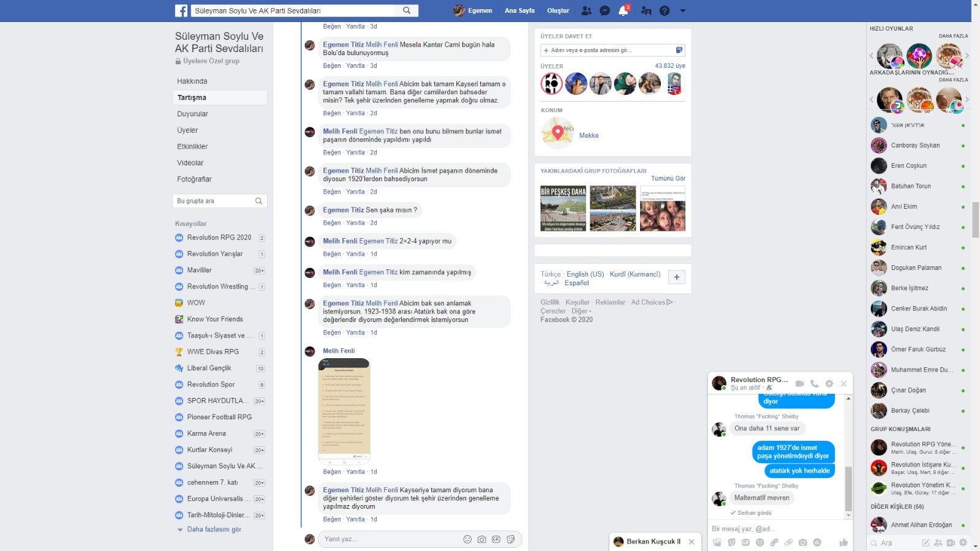Open the Duyurular group tab
The height and width of the screenshot is (551, 980).
pos(192,114)
